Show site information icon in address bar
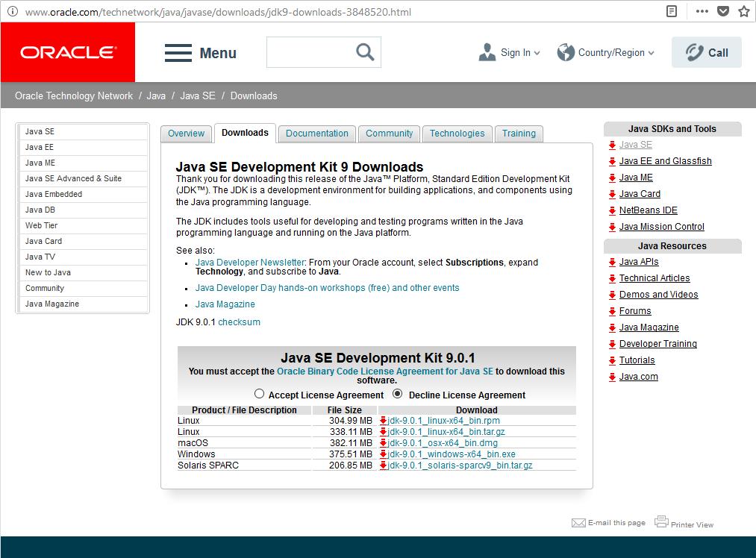Viewport: 756px width, 558px height. [x=13, y=11]
